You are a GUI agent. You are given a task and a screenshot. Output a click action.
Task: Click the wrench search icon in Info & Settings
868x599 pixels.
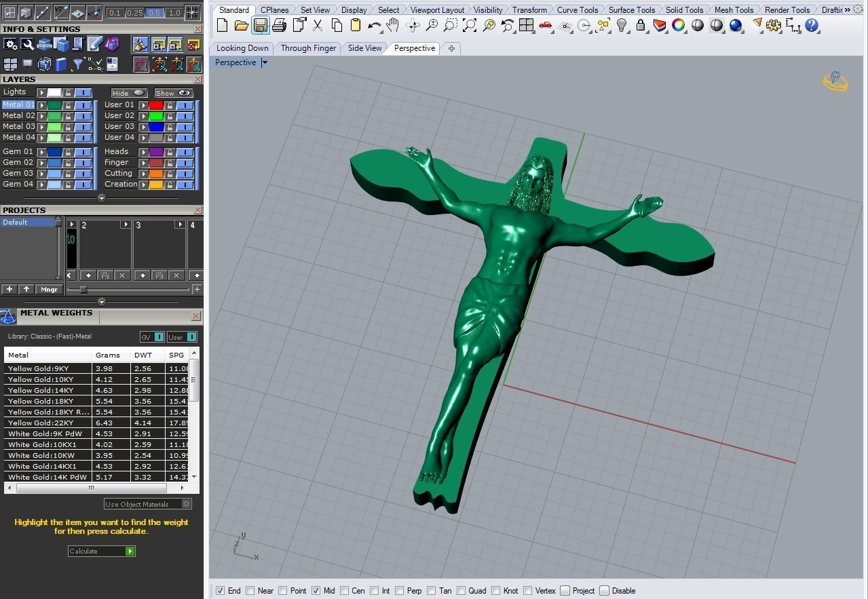point(27,45)
